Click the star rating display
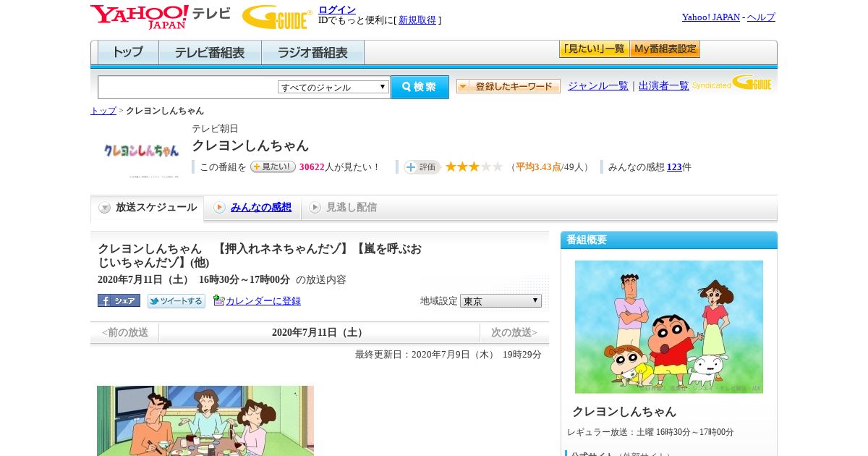 tap(474, 166)
